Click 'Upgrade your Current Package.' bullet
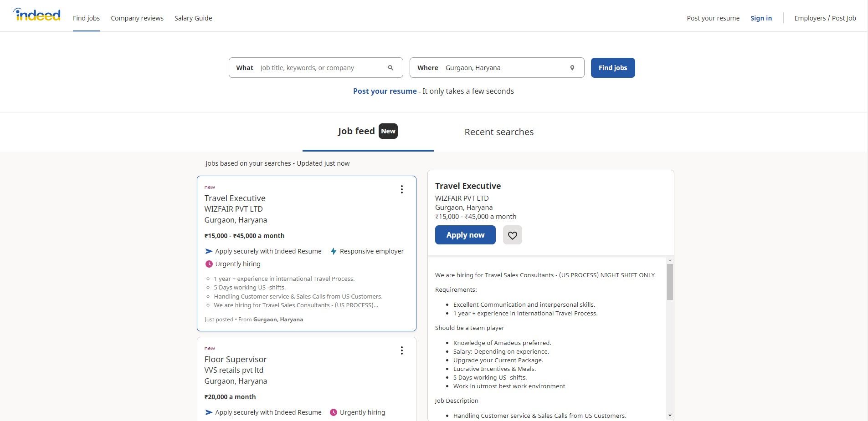The height and width of the screenshot is (421, 868). (x=498, y=360)
